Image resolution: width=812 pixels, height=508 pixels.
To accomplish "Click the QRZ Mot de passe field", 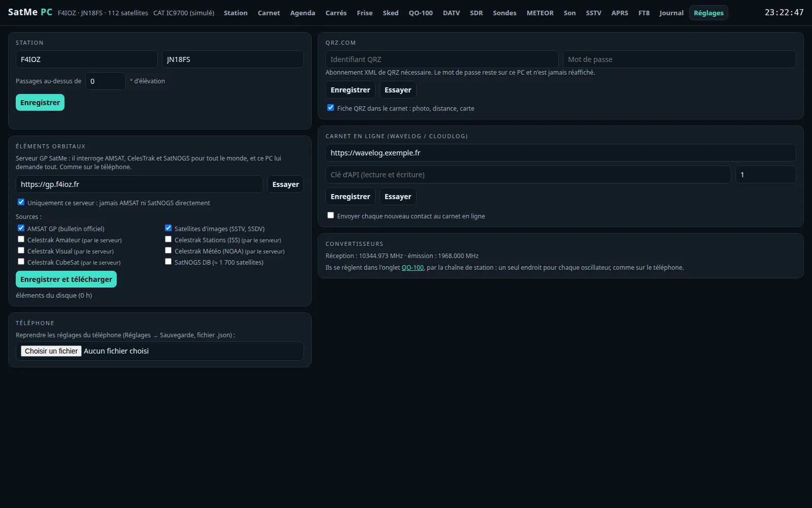I will pos(679,59).
